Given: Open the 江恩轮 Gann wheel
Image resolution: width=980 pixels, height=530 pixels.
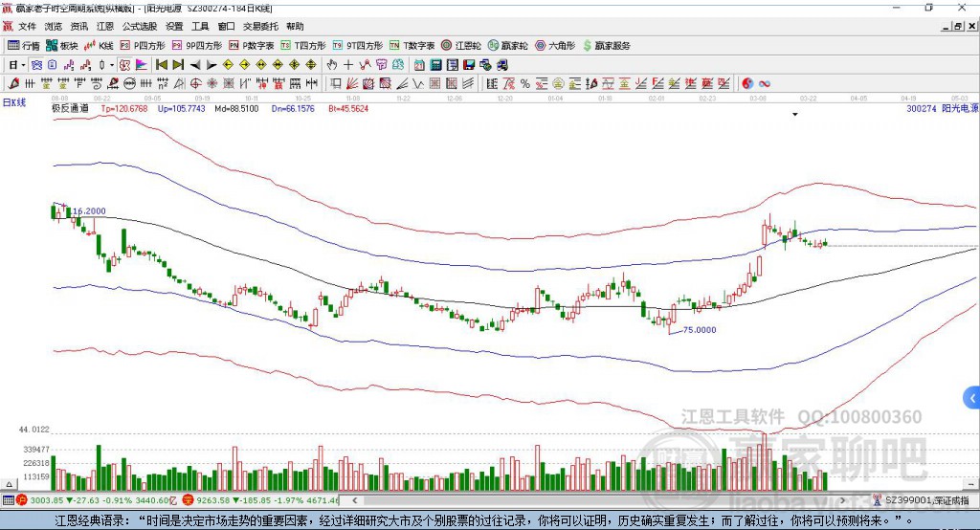Looking at the screenshot, I should [x=461, y=46].
